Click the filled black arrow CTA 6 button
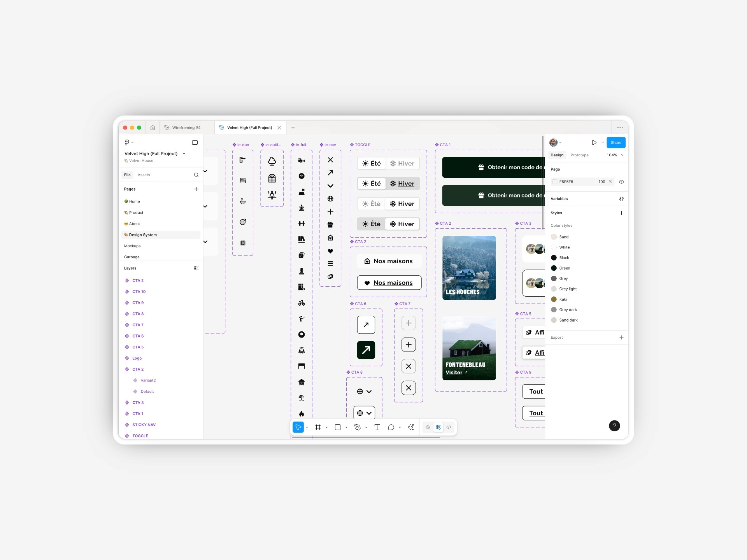747x560 pixels. (x=366, y=350)
